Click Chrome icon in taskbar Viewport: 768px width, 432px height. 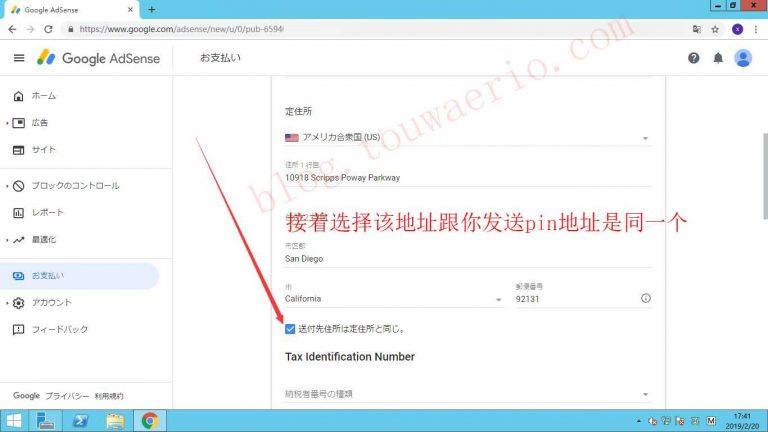[150, 421]
